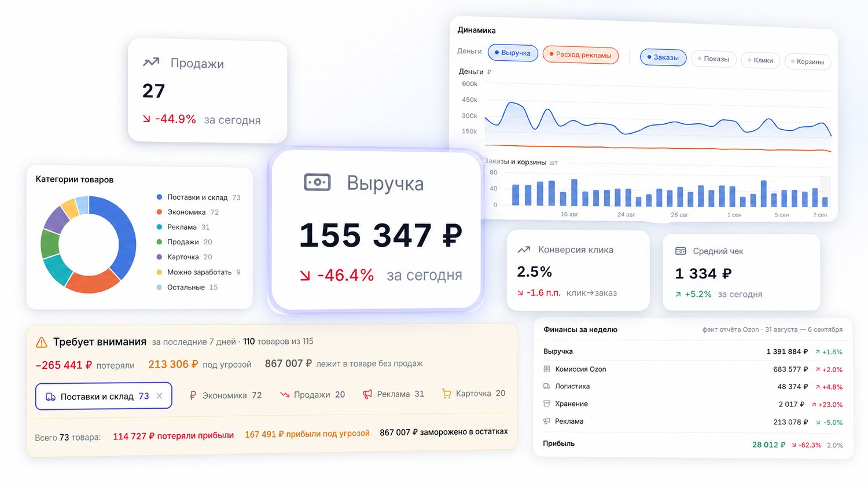Click the megaphone icon next to Реклама 31
The width and height of the screenshot is (868, 488).
click(x=367, y=394)
